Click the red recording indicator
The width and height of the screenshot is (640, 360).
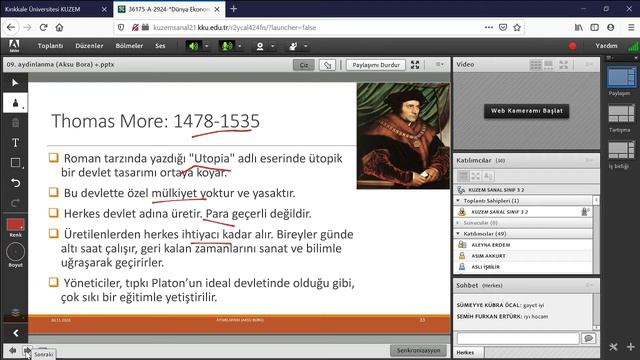point(573,46)
